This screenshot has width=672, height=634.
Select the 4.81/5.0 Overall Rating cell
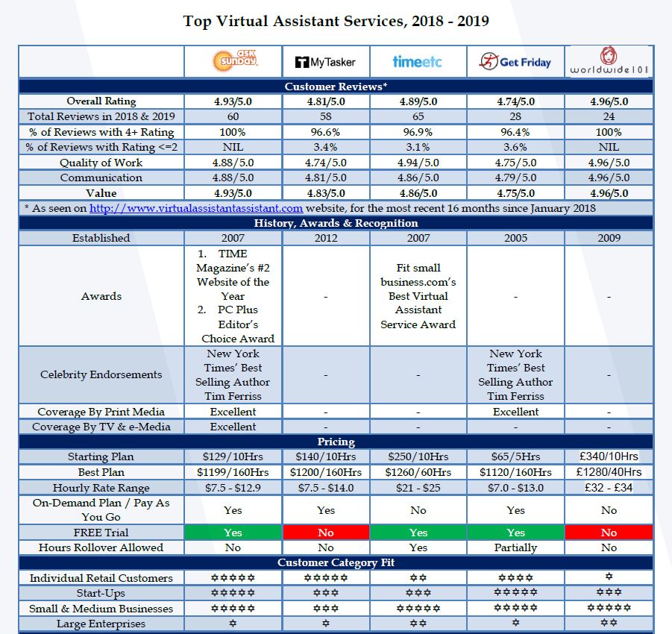pyautogui.click(x=326, y=101)
